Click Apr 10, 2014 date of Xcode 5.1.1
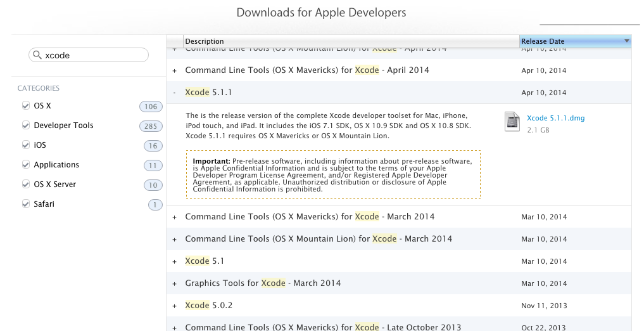Viewport: 644px width, 331px height. click(544, 93)
